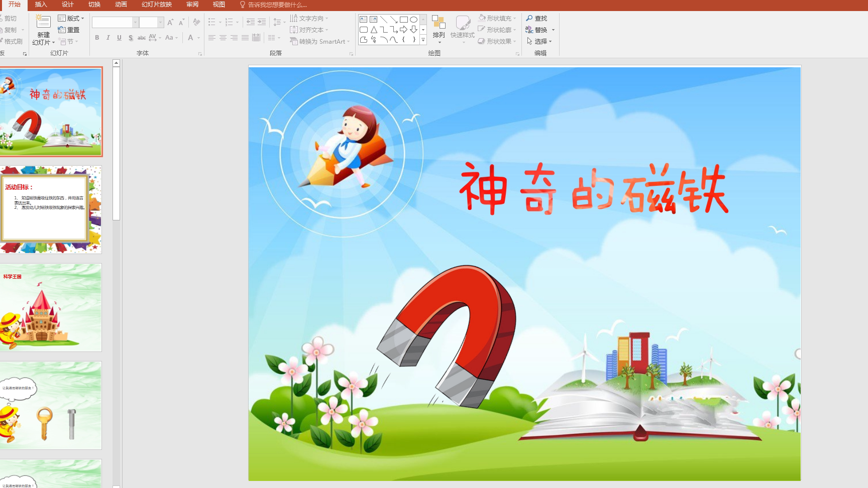Select the oval shape in the shapes gallery

(x=413, y=19)
